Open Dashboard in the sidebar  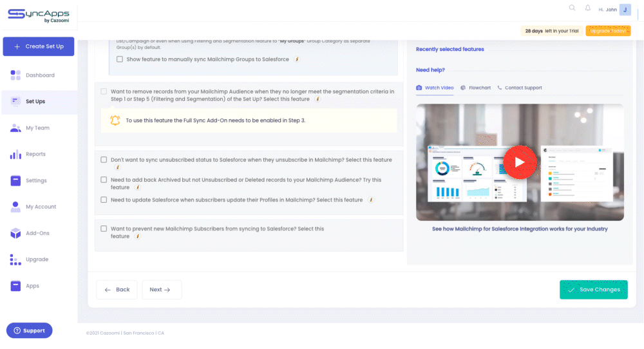[40, 75]
